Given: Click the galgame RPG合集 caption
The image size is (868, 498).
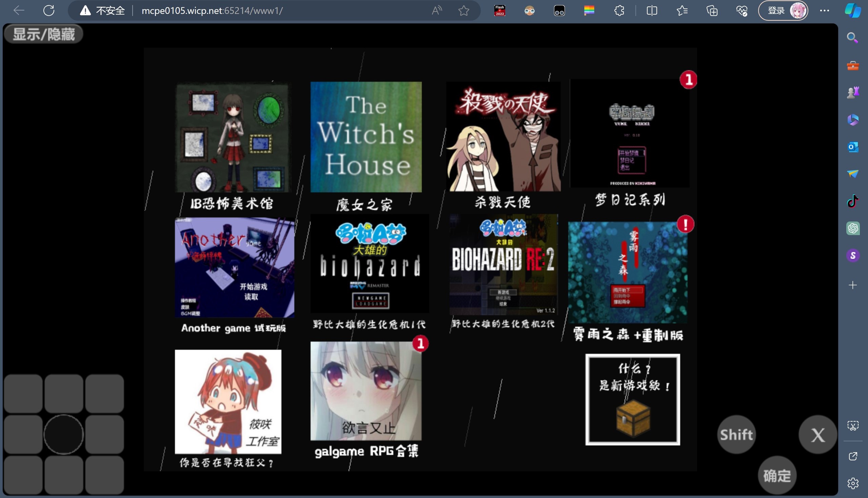Looking at the screenshot, I should [x=366, y=451].
